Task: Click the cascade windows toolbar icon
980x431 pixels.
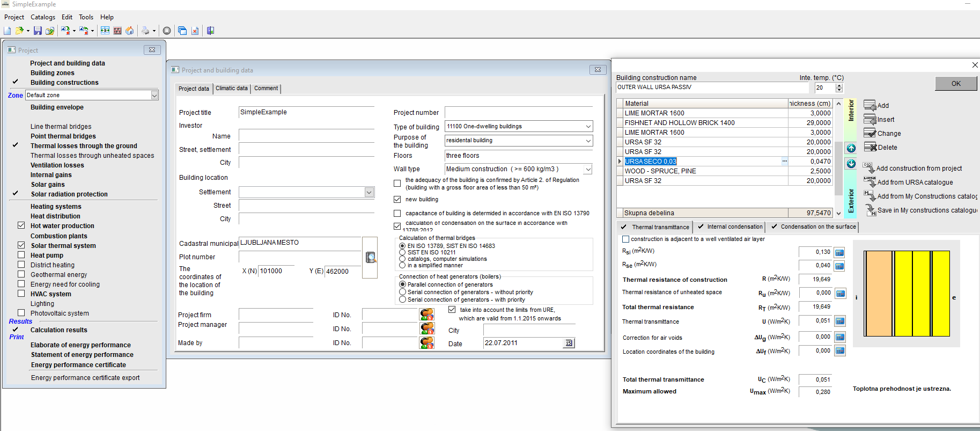Action: [182, 31]
